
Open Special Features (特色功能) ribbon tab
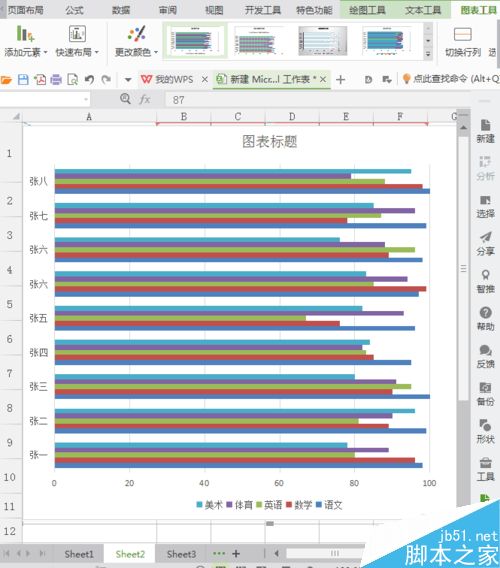314,10
